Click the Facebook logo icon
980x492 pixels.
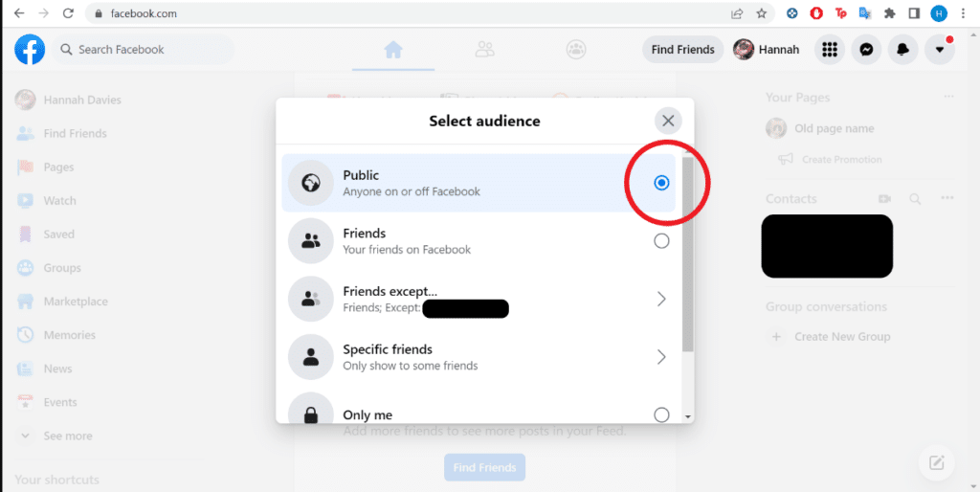[30, 50]
